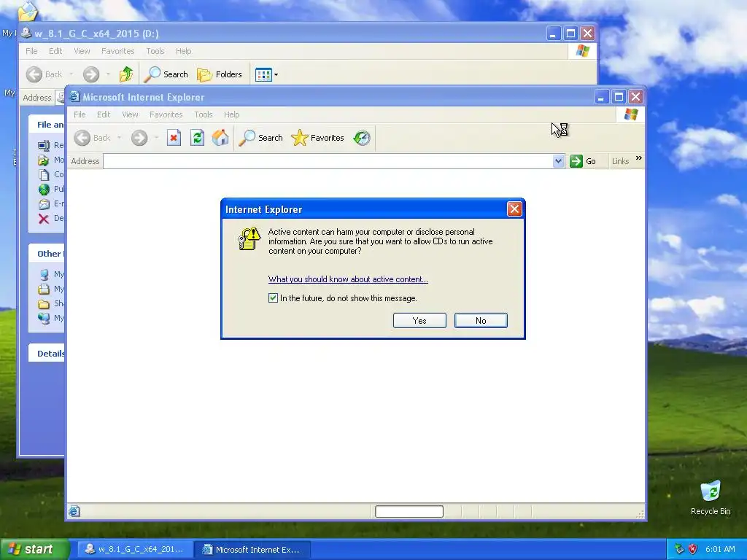Click the 6:01 AM clock in taskbar

(x=720, y=549)
